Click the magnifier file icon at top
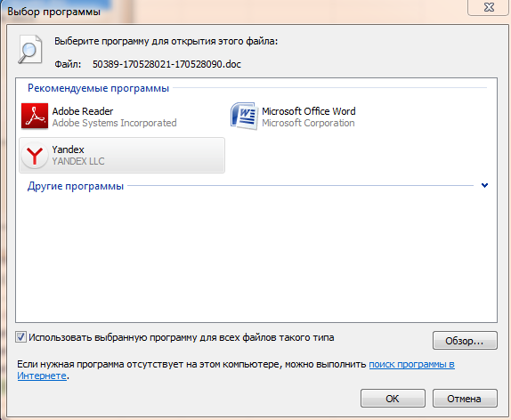This screenshot has width=511, height=420. [30, 50]
